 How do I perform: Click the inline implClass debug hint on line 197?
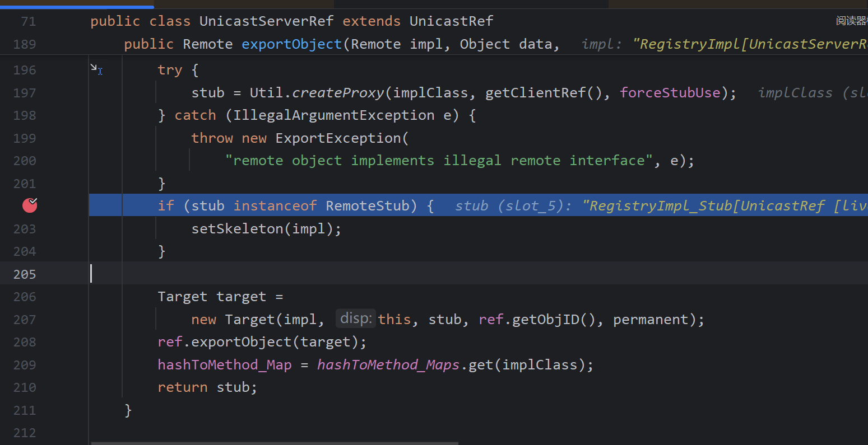click(813, 92)
